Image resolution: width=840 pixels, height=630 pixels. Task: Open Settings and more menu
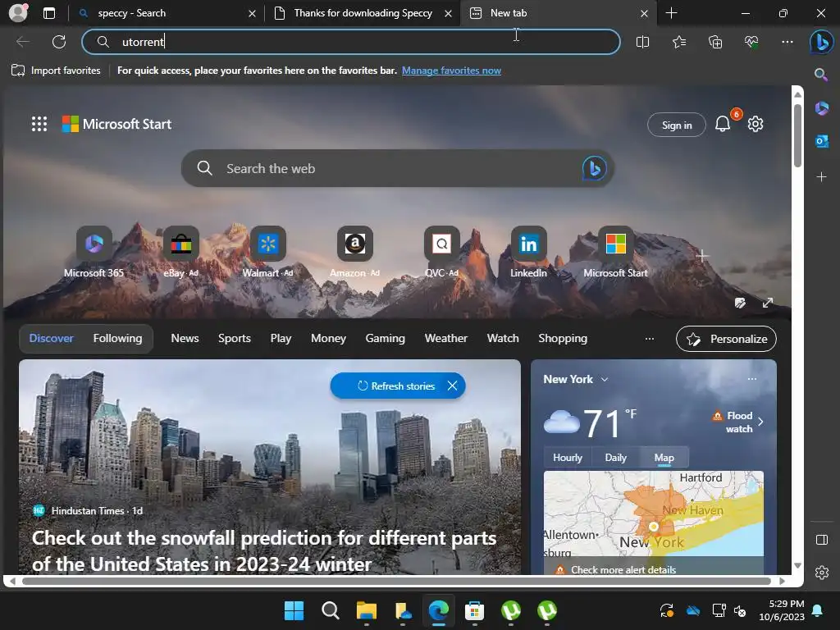(787, 42)
